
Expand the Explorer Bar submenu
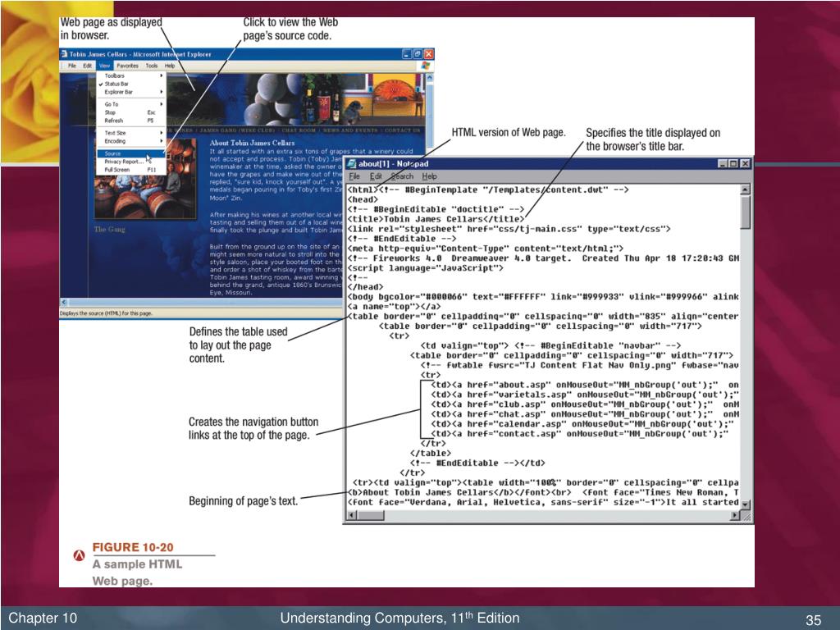(x=131, y=92)
